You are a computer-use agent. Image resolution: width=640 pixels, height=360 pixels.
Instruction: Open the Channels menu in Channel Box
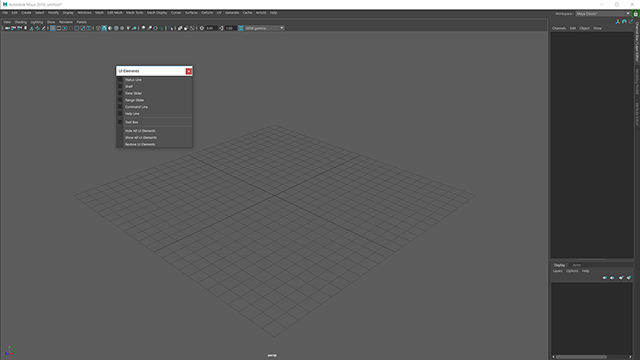[x=559, y=29]
